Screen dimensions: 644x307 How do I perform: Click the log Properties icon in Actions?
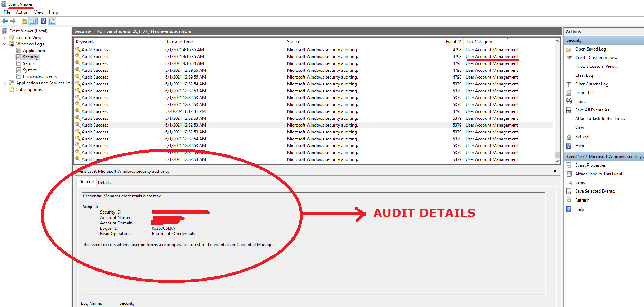click(569, 93)
